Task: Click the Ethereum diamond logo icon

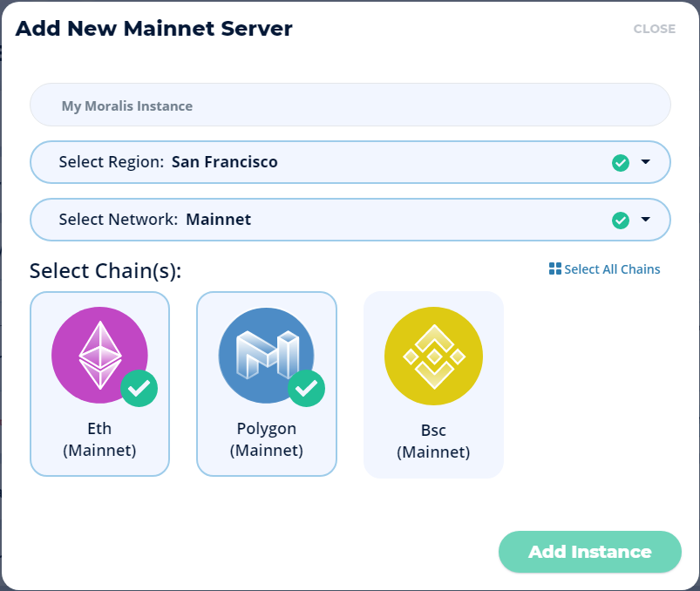Action: click(x=99, y=356)
